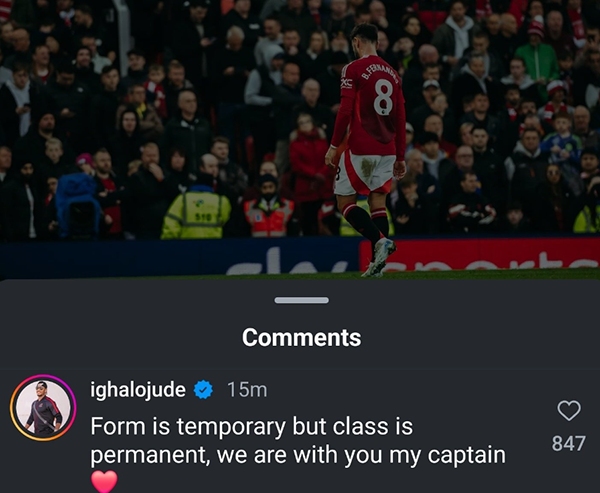Tap the steward wearing the orange vest
The image size is (600, 493).
click(269, 211)
